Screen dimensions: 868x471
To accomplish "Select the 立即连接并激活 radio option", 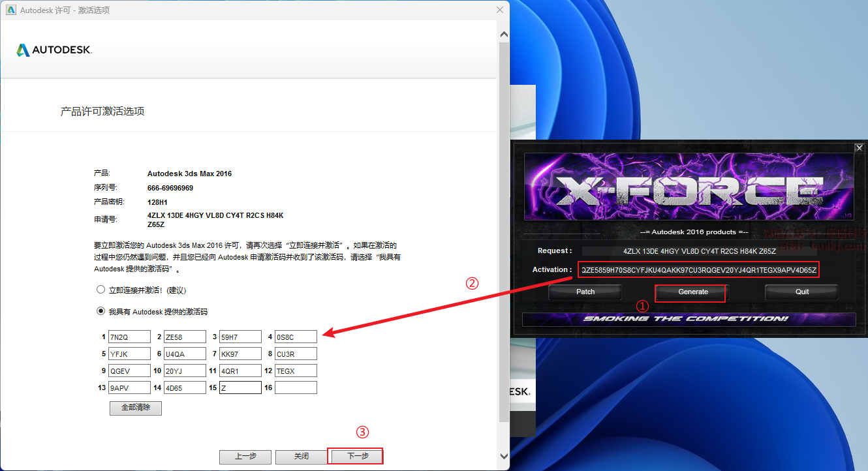I will [x=101, y=290].
